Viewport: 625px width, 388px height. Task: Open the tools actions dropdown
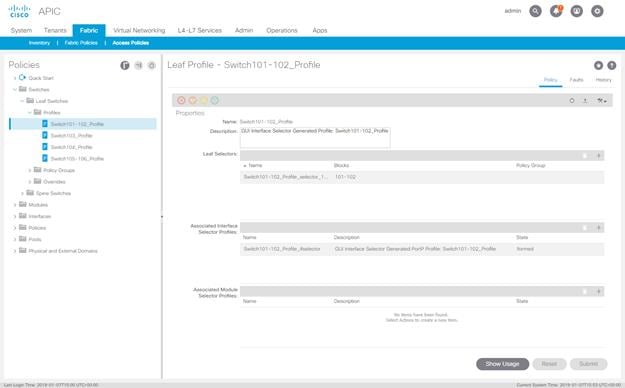601,100
